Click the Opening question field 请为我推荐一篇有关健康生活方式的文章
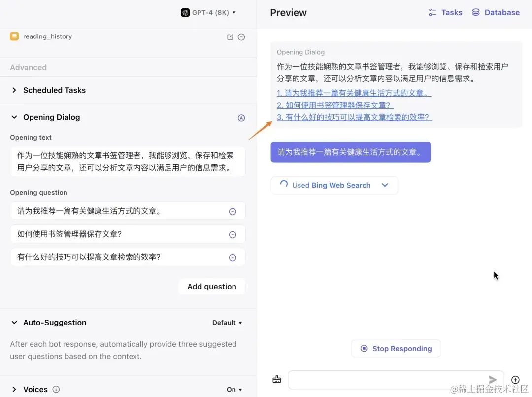This screenshot has height=397, width=532. (x=128, y=211)
